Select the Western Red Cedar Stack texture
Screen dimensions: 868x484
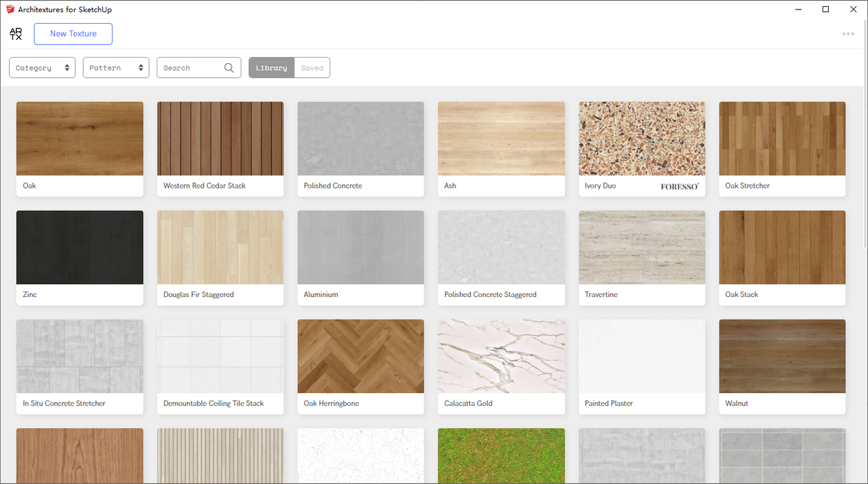[220, 138]
